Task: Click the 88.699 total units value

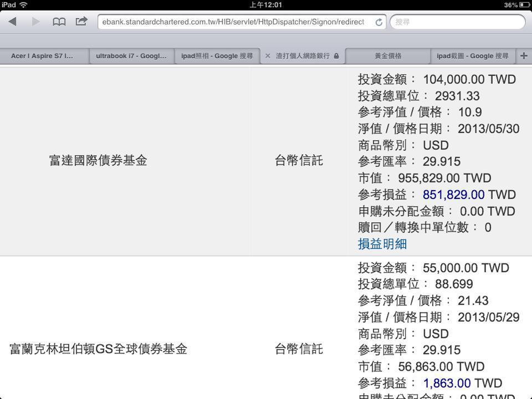Action: [x=454, y=284]
